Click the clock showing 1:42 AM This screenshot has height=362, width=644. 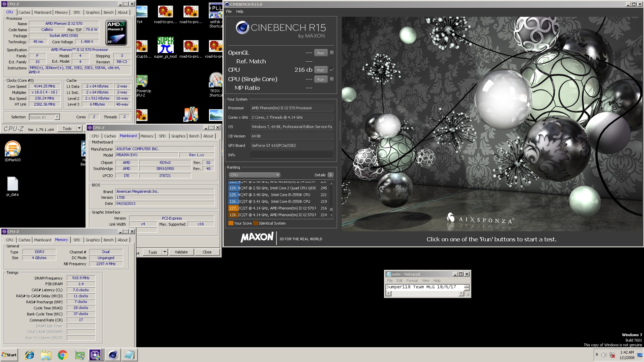point(627,352)
